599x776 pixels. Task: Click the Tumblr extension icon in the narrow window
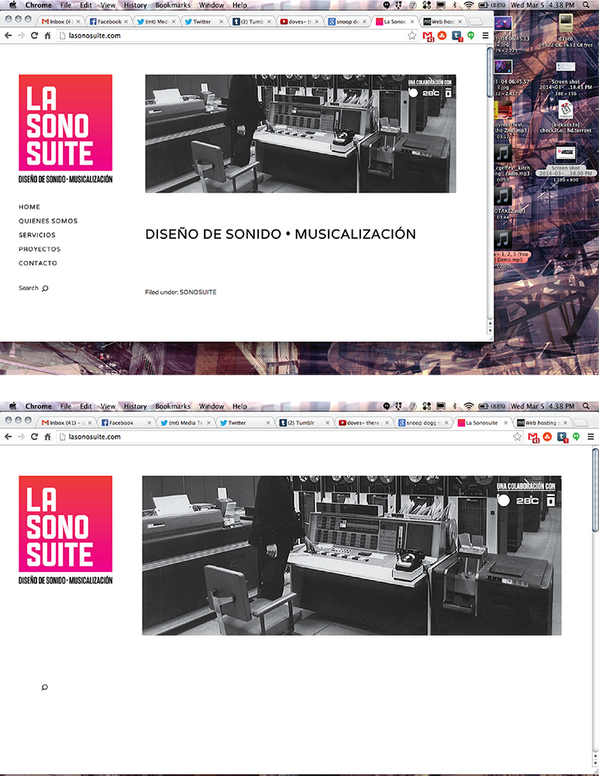click(x=456, y=36)
